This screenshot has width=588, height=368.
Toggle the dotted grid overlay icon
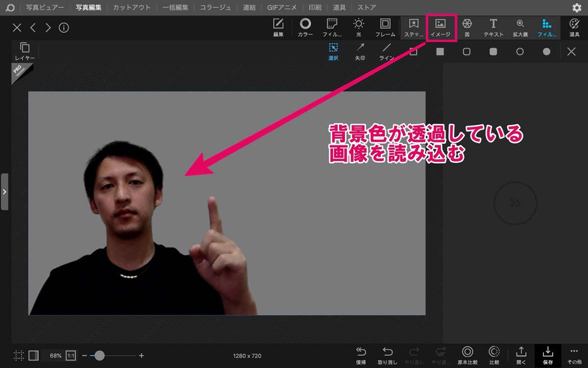[x=19, y=355]
